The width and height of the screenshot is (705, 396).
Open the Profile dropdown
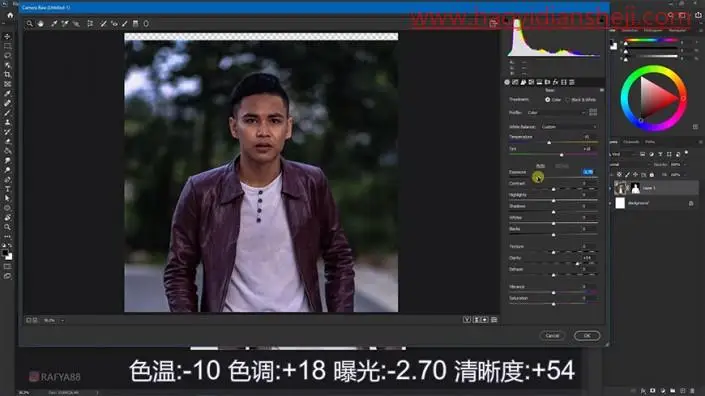tap(556, 113)
